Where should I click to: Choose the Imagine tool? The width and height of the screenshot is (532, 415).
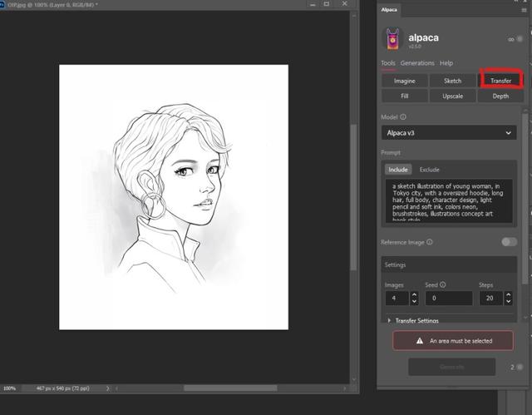coord(405,81)
